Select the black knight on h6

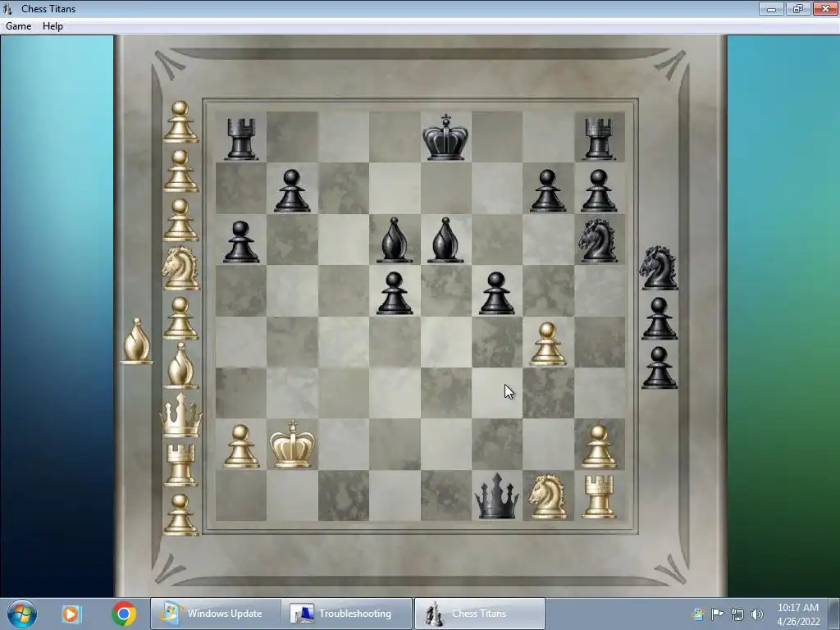pos(597,240)
